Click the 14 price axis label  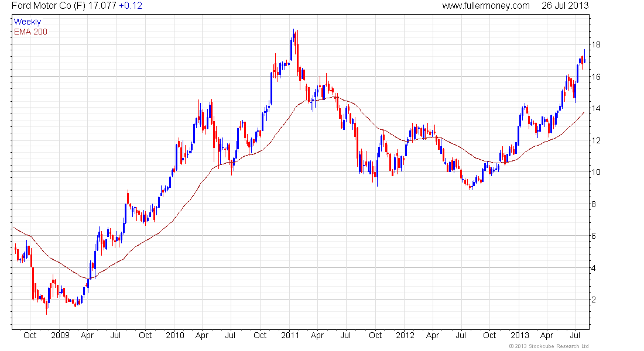[x=596, y=108]
